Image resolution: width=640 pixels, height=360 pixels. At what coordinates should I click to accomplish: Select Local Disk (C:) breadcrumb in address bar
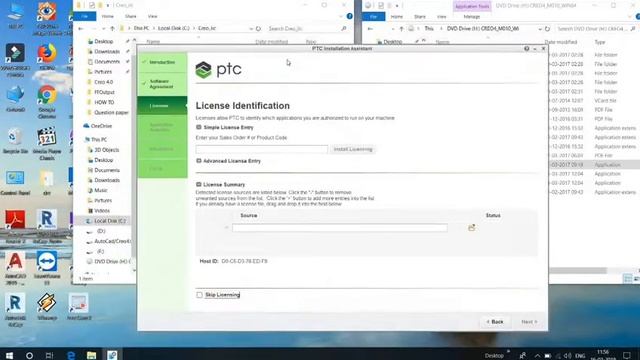(174, 29)
